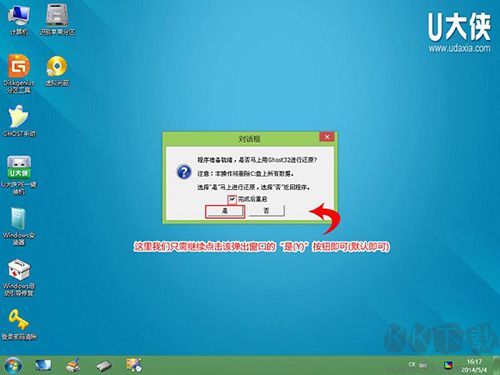Open the login password clear key icon
Screen dimensions: 500x375
19,324
